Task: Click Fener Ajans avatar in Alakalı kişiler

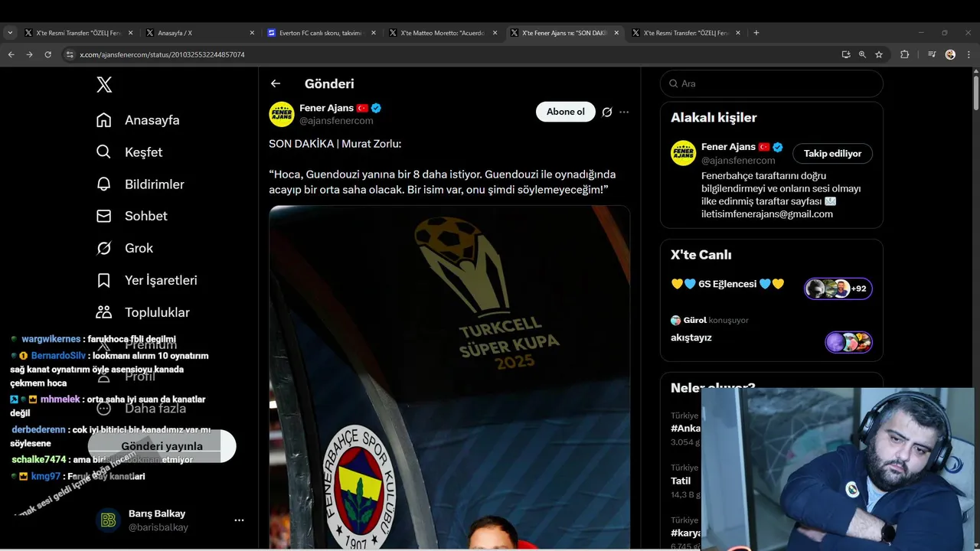Action: [683, 153]
